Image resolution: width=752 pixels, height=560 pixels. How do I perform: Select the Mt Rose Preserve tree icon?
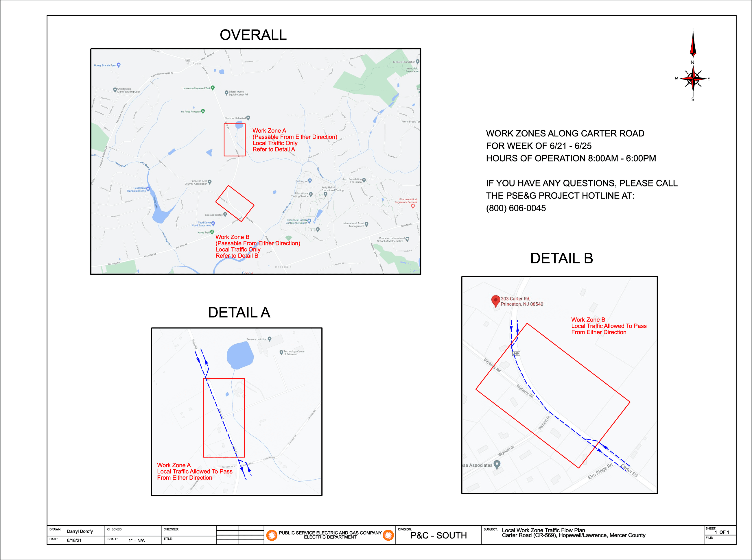(x=203, y=111)
